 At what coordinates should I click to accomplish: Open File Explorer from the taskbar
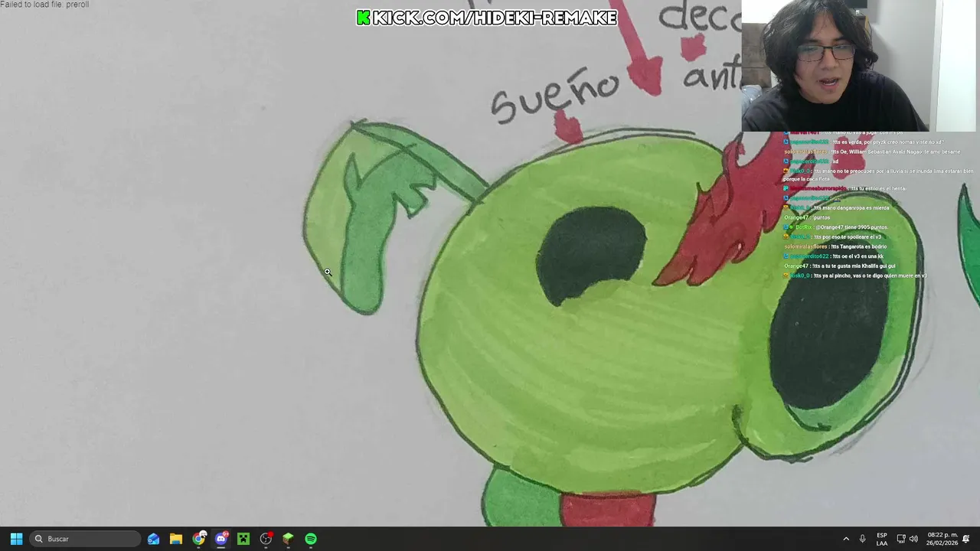pos(175,539)
